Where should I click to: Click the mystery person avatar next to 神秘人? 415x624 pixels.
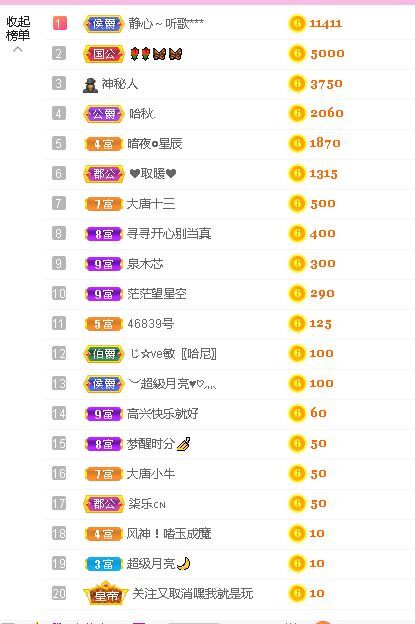pyautogui.click(x=90, y=85)
